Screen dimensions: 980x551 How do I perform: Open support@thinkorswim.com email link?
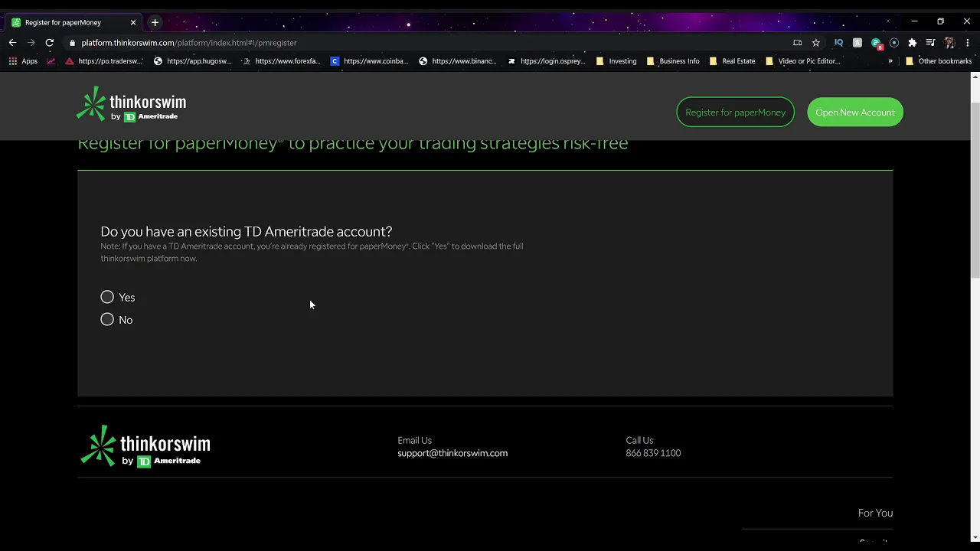452,453
